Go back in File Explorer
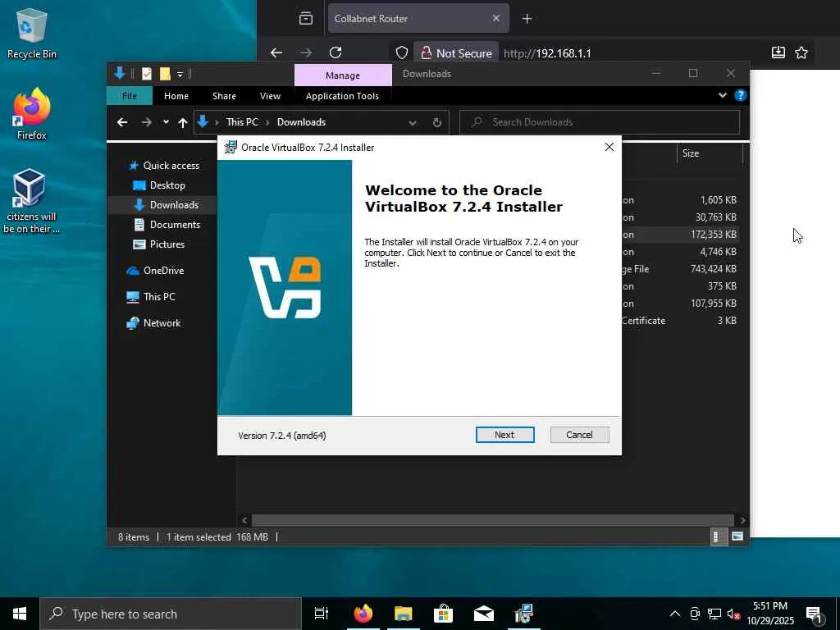Viewport: 840px width, 630px height. click(x=122, y=123)
